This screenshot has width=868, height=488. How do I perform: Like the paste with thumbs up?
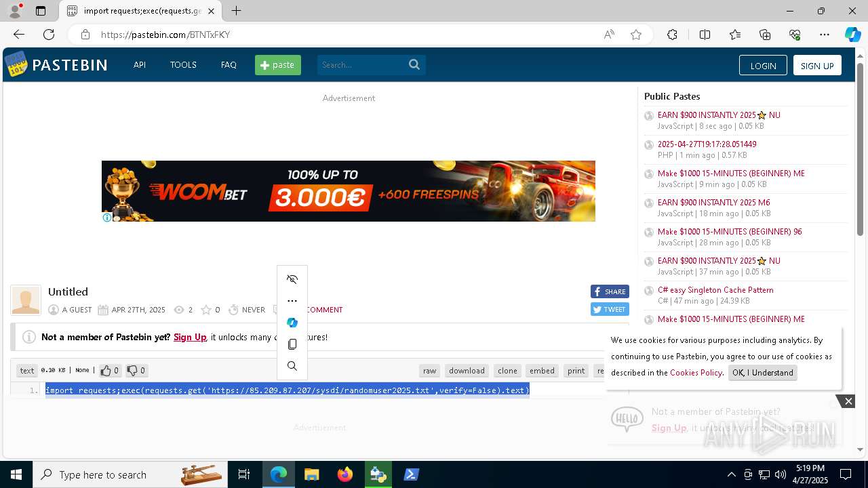coord(110,371)
